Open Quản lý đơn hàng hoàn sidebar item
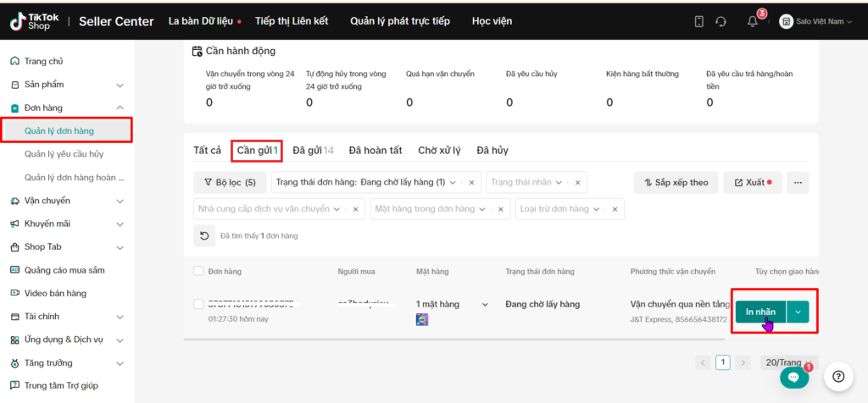868x403 pixels. point(75,178)
